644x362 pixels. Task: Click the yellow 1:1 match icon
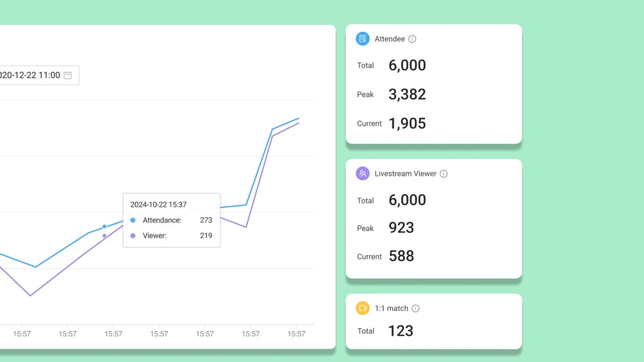pyautogui.click(x=362, y=308)
